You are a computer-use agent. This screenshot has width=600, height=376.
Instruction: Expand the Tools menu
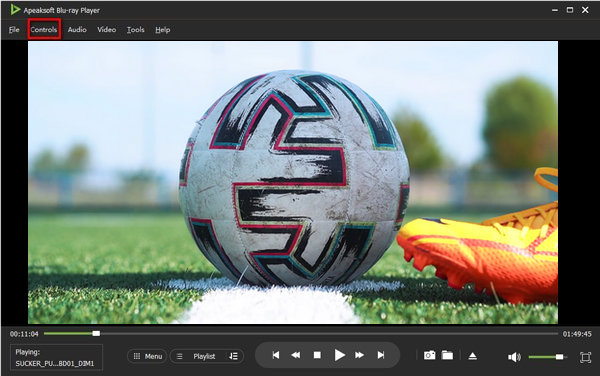(135, 29)
